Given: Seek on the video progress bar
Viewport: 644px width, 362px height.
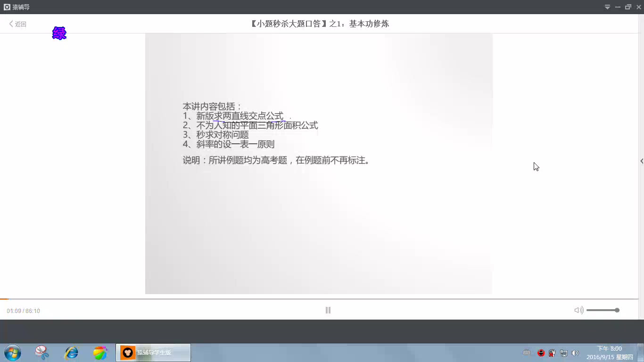Looking at the screenshot, I should pos(319,299).
